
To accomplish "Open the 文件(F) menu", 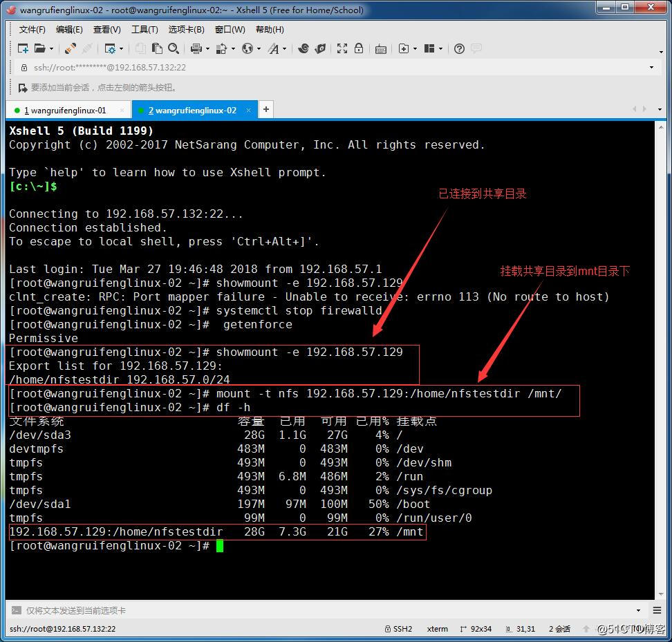I will [32, 29].
